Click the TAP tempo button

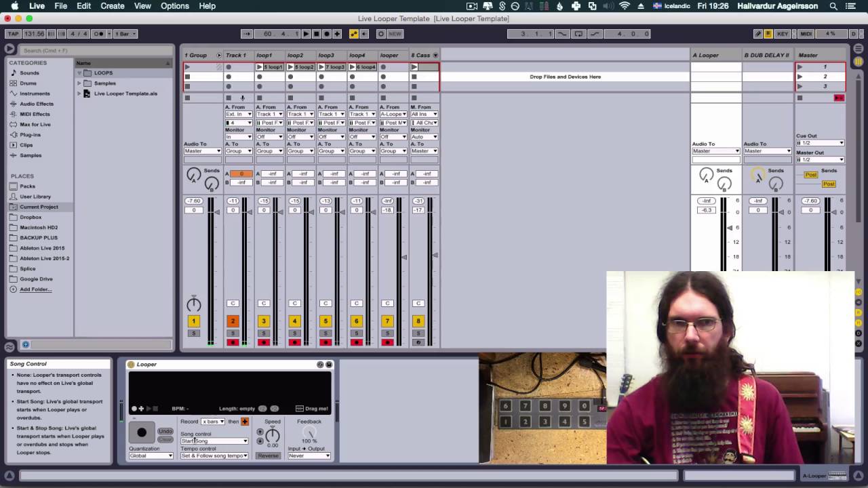[13, 34]
